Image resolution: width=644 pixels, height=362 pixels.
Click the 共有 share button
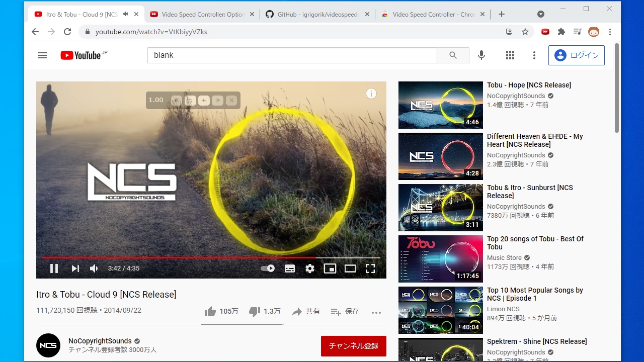(306, 312)
